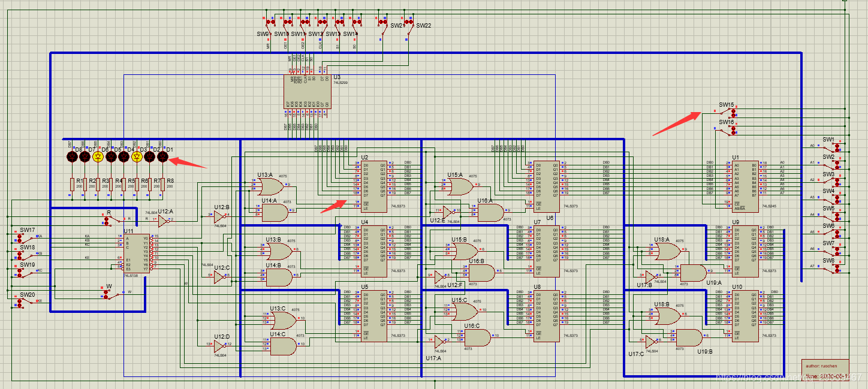Select LED D4 in the indicator row
The height and width of the screenshot is (389, 868).
[123, 157]
